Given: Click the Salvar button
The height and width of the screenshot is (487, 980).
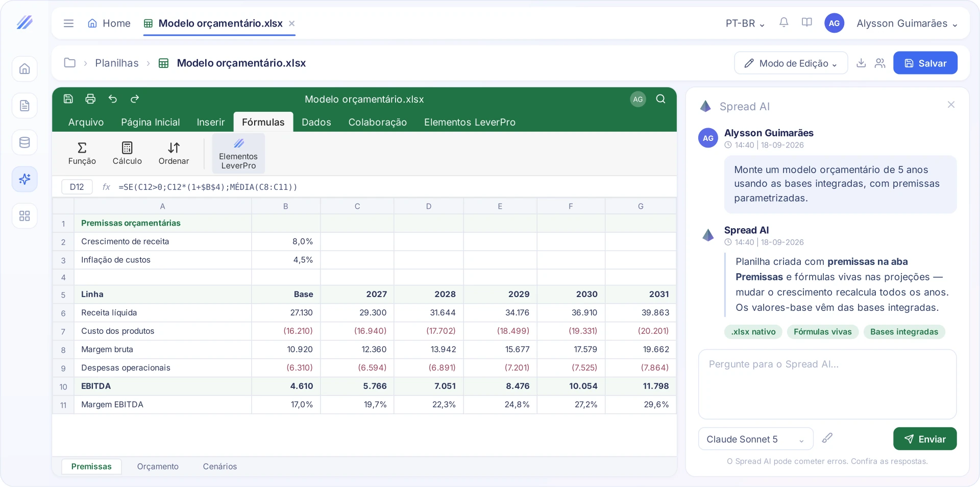Looking at the screenshot, I should coord(925,63).
